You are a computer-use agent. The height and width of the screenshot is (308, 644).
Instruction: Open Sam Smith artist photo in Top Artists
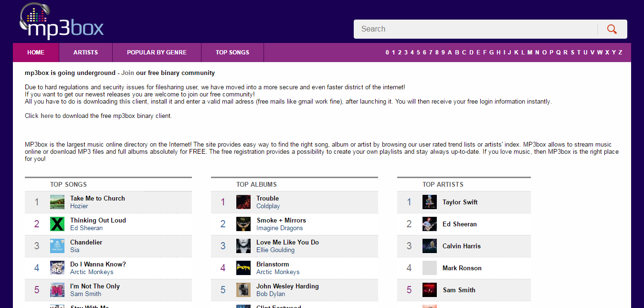pos(430,290)
